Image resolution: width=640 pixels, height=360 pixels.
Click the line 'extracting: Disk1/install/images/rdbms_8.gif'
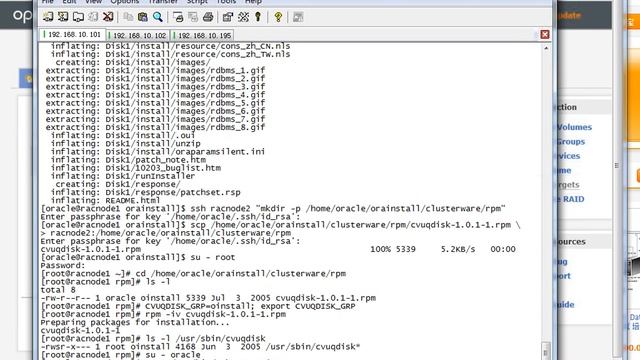click(155, 127)
